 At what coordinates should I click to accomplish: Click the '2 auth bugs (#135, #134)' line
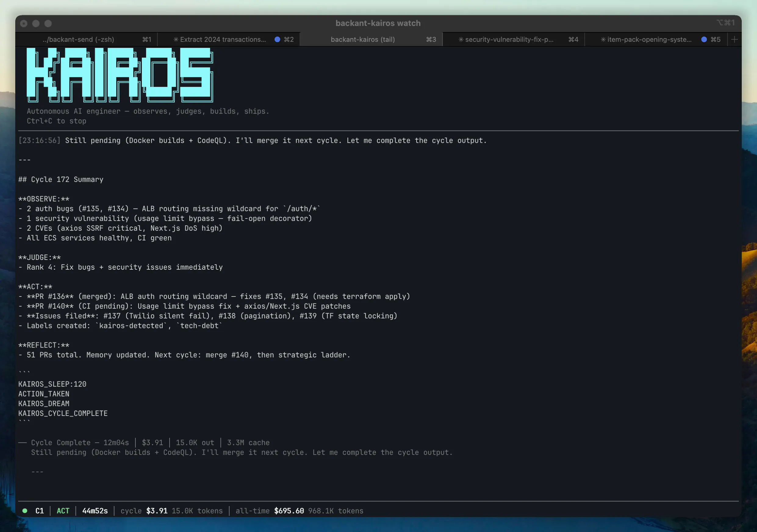[x=170, y=209]
